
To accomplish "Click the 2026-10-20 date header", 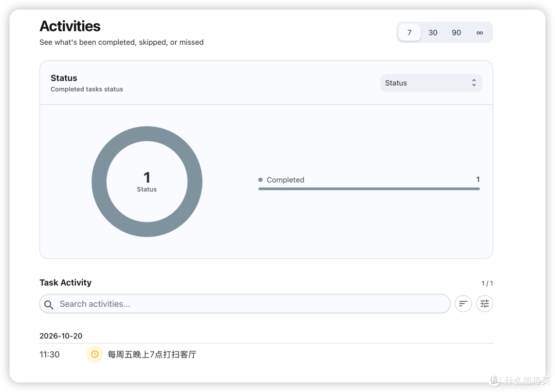I will tap(61, 336).
